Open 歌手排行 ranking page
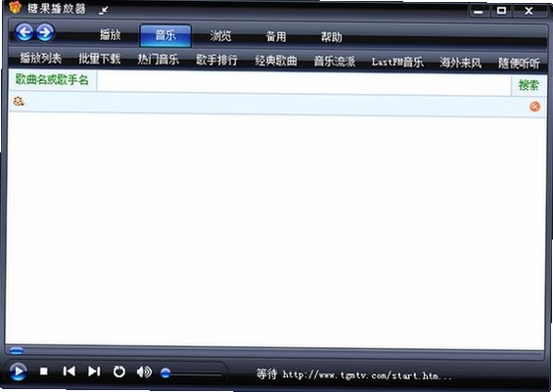553x392 pixels. point(216,60)
